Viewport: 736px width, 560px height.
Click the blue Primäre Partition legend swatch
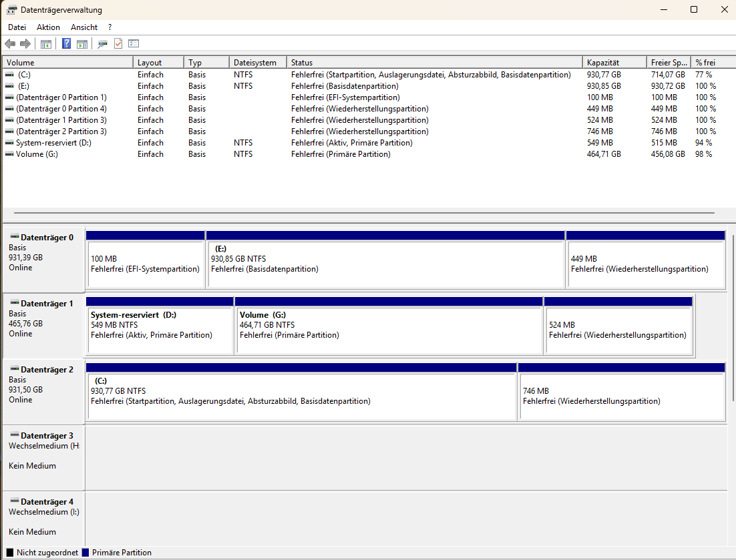pyautogui.click(x=85, y=553)
